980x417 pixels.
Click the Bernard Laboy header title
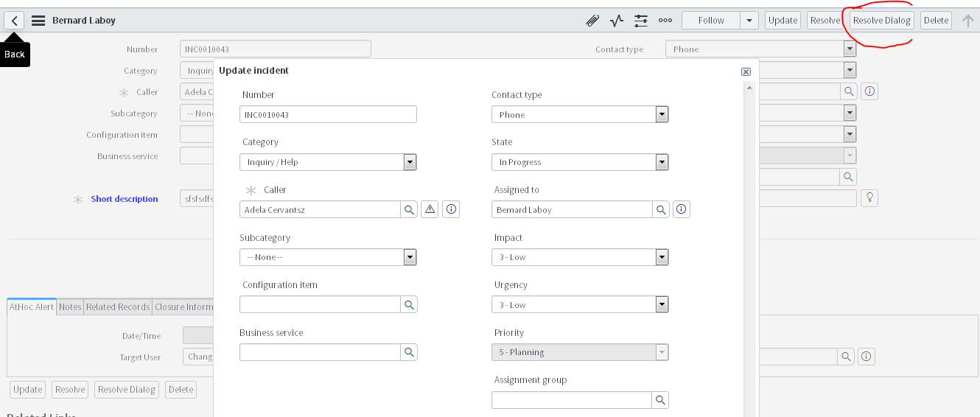84,21
